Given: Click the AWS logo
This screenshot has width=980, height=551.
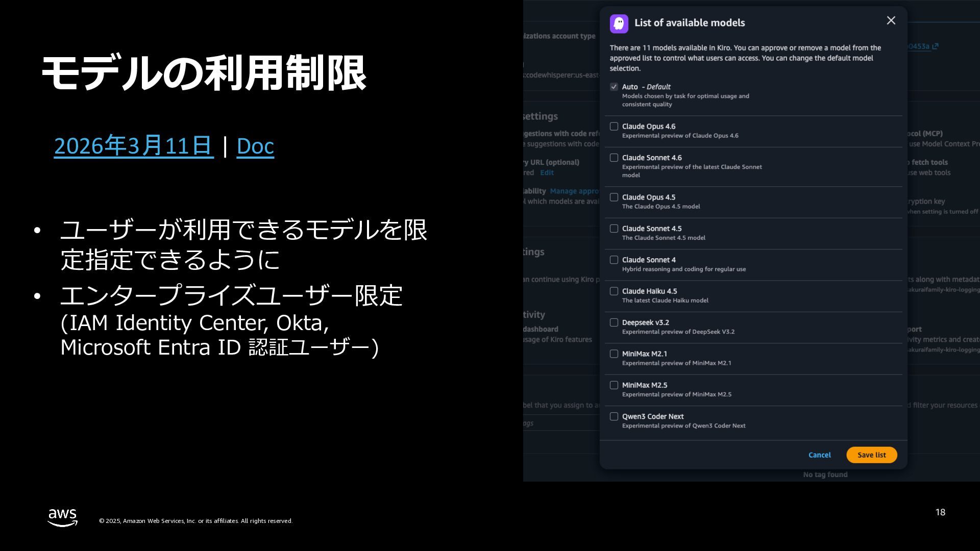Looking at the screenshot, I should pos(62,517).
